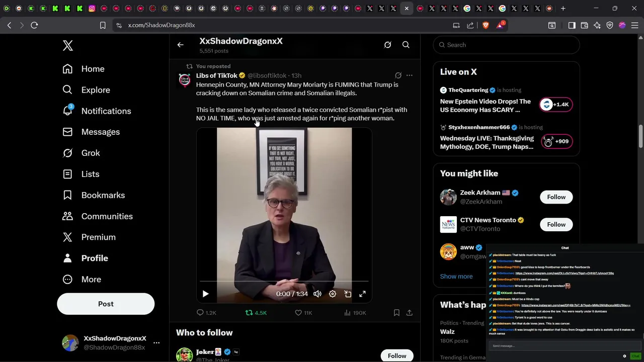This screenshot has height=362, width=644.
Task: Open Grok from sidebar
Action: (81, 153)
